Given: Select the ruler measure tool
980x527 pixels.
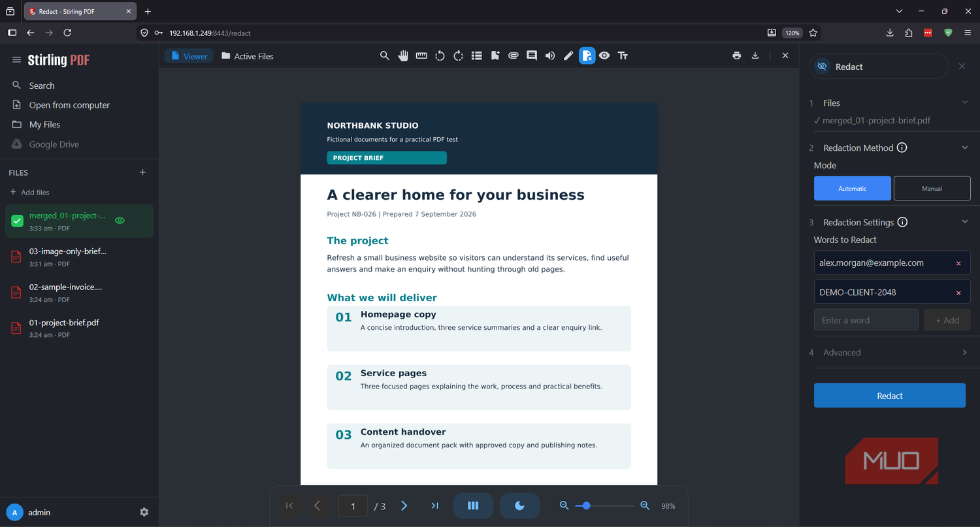Looking at the screenshot, I should 421,56.
